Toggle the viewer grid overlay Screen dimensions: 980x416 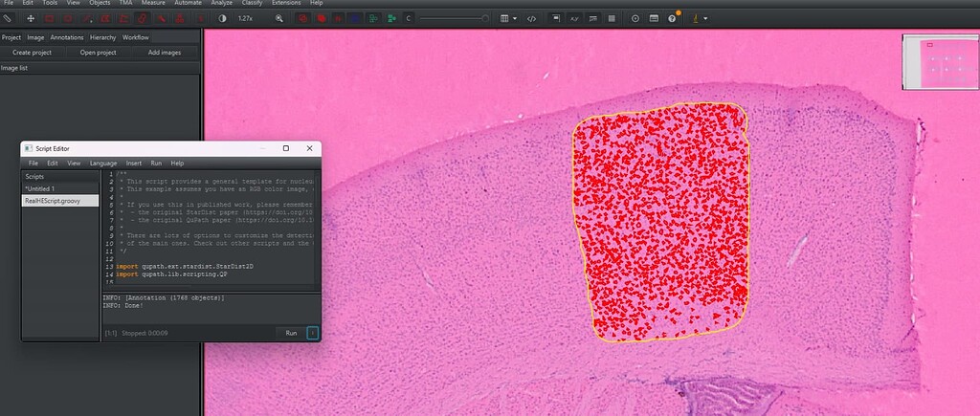click(612, 19)
